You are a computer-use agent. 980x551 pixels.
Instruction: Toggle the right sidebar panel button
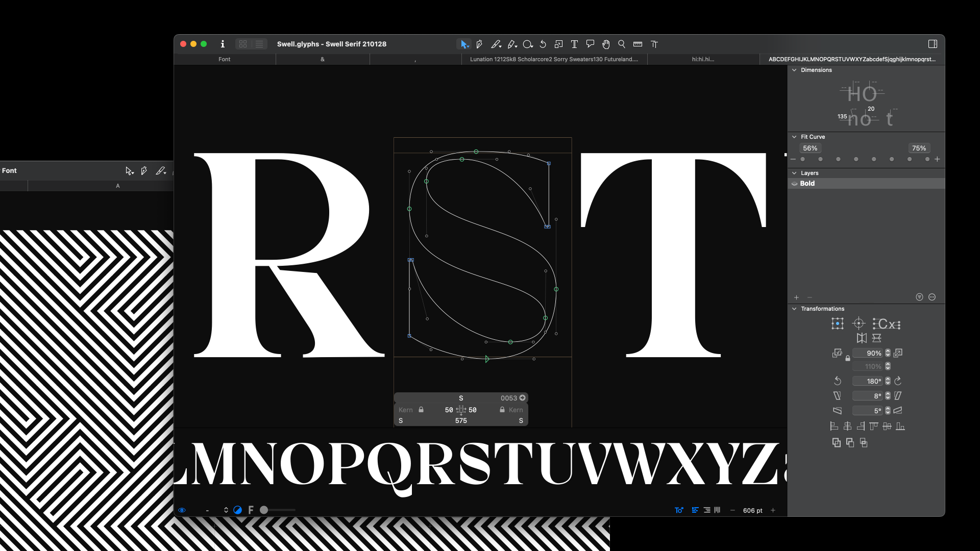point(933,44)
